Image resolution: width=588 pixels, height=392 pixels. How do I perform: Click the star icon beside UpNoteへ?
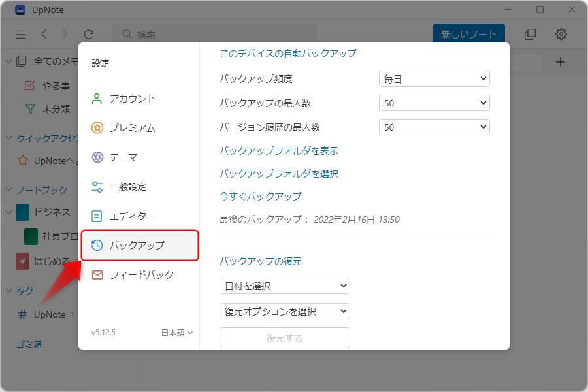point(22,161)
